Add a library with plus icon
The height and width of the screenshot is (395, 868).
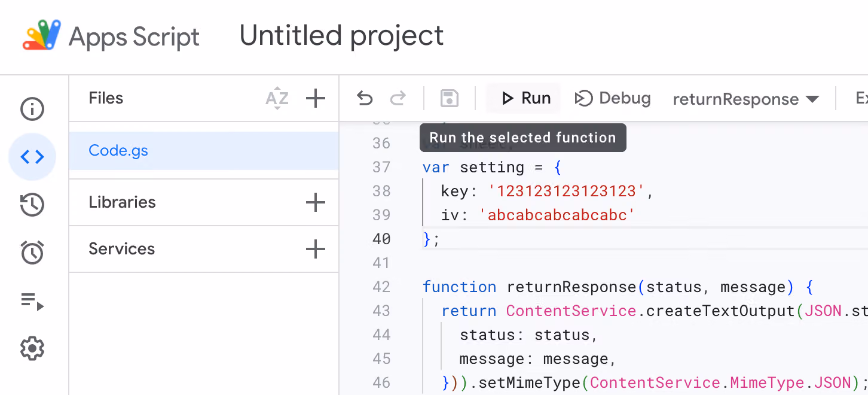[315, 202]
